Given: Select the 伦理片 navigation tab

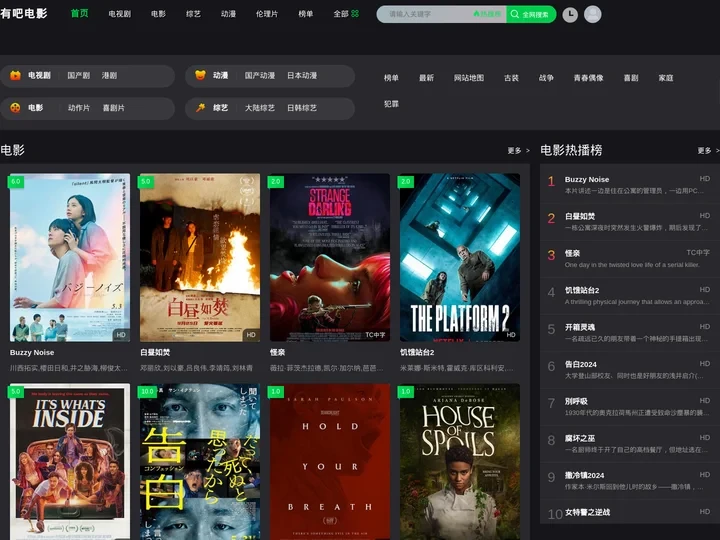Looking at the screenshot, I should pos(267,14).
